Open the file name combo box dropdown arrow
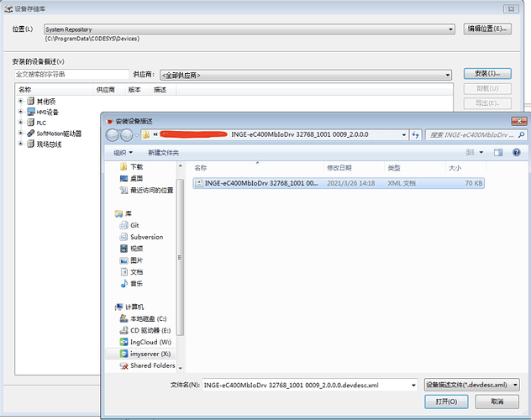 pos(413,386)
